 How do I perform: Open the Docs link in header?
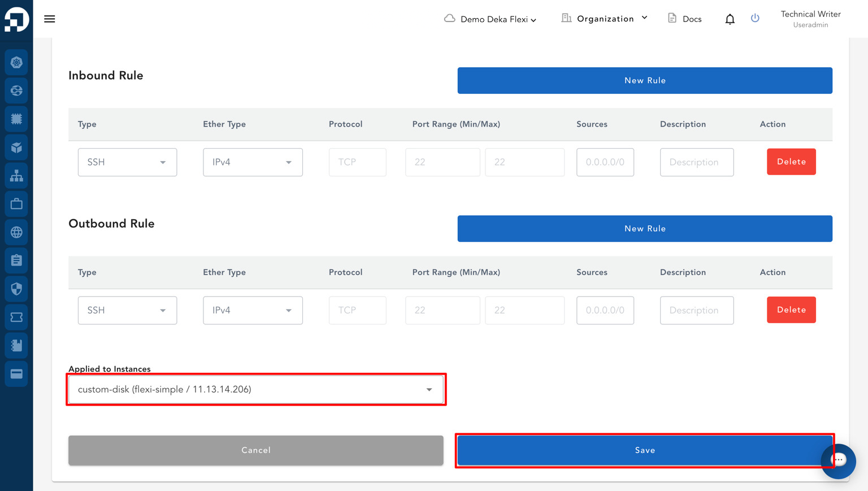click(x=684, y=19)
